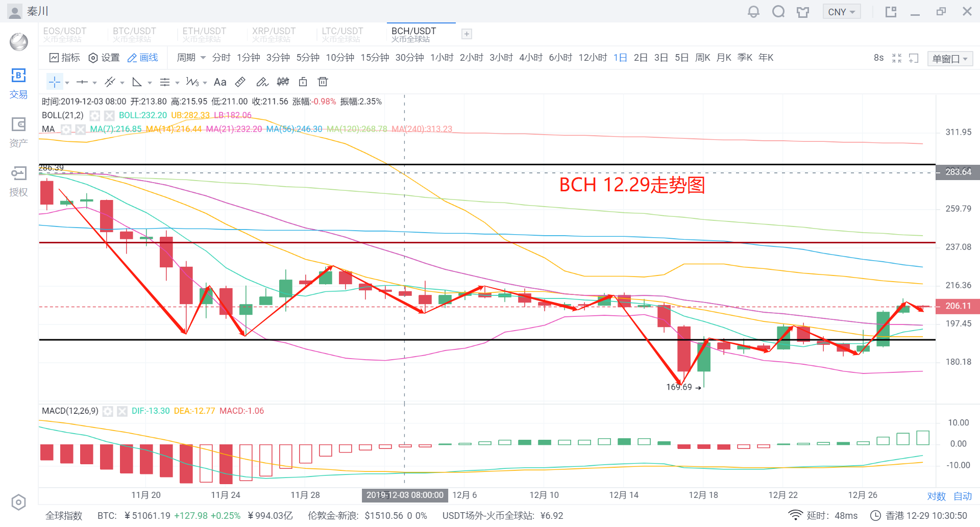Open the chat message bubble icon
Screen dimensions: 980x527
pos(778,12)
